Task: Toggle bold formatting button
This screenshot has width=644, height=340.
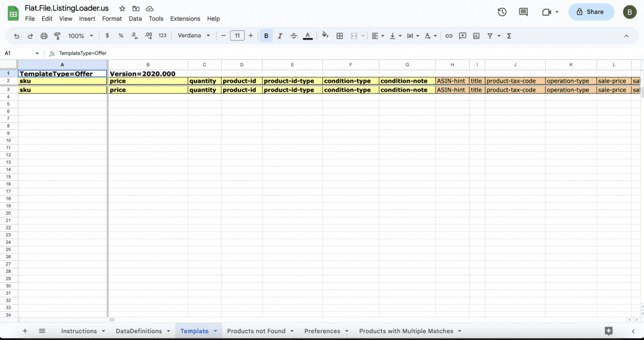Action: [x=266, y=36]
